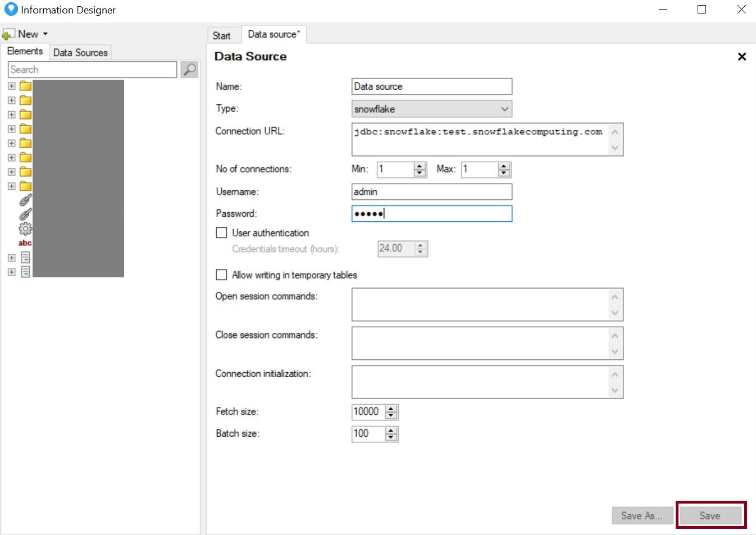
Task: Increase the Batch size value
Action: tap(391, 431)
